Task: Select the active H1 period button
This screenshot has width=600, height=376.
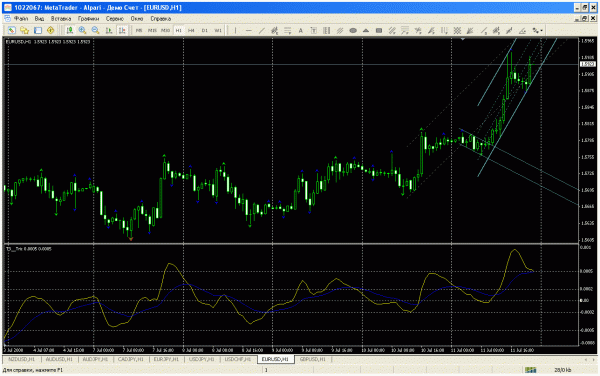Action: (178, 30)
